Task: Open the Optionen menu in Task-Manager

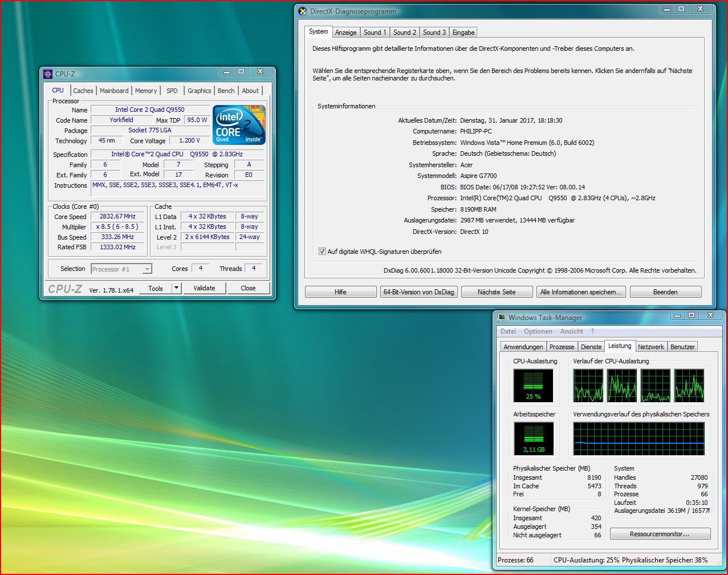Action: click(x=538, y=331)
